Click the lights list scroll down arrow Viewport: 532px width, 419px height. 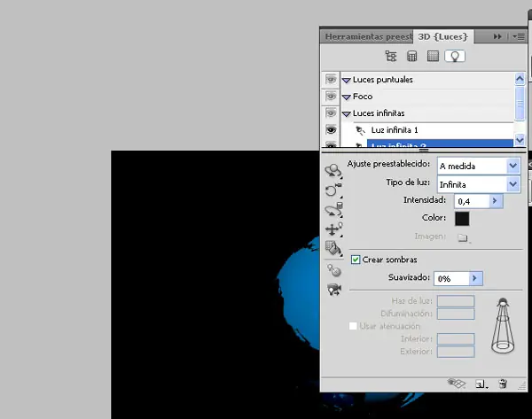click(x=520, y=139)
